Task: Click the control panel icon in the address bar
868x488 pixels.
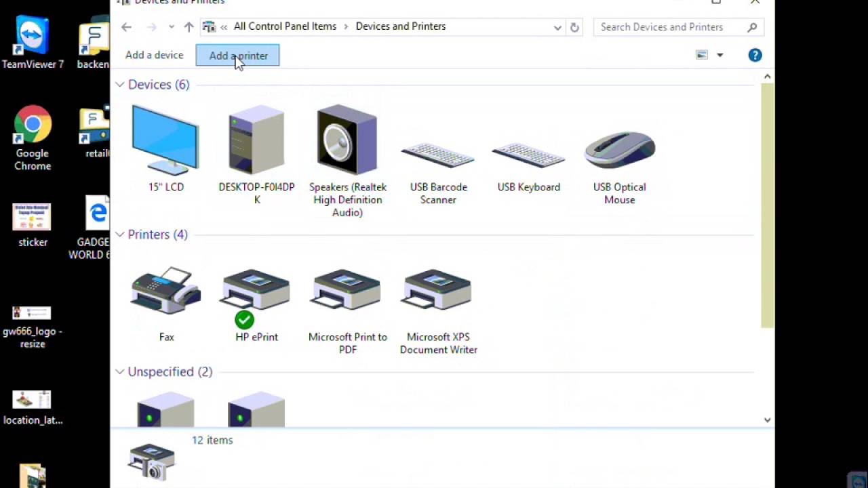Action: pyautogui.click(x=209, y=27)
